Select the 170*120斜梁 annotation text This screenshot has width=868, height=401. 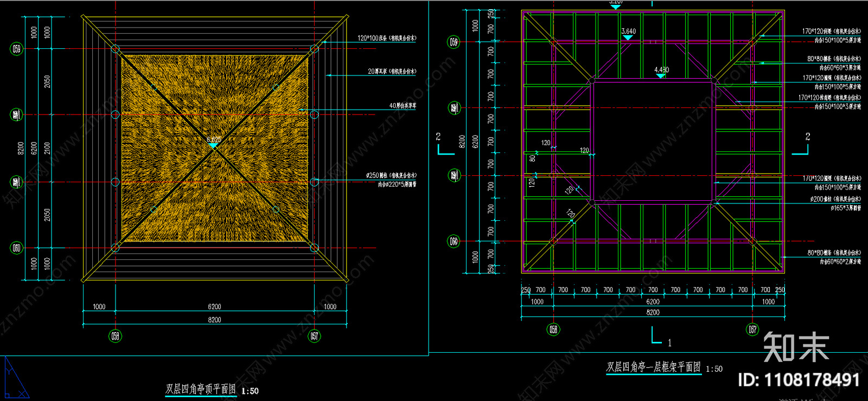tap(831, 31)
